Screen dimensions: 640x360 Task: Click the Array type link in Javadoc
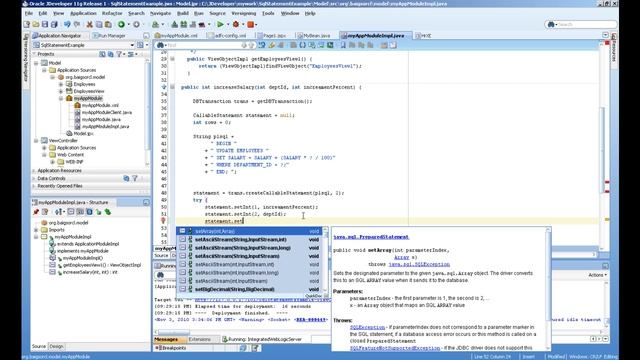pos(402,257)
